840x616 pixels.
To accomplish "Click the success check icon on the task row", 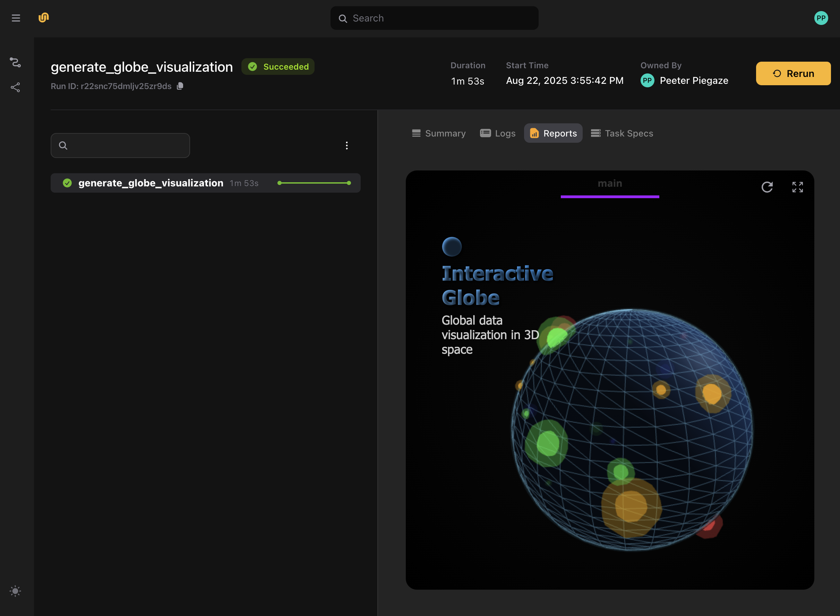I will click(x=67, y=183).
